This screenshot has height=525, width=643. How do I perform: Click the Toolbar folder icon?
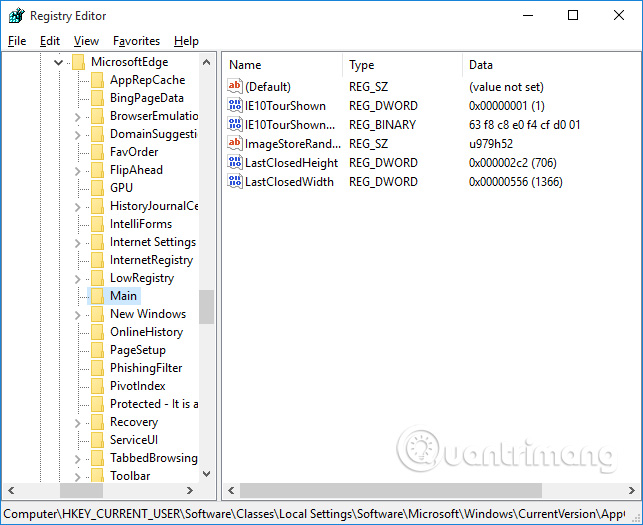[97, 476]
